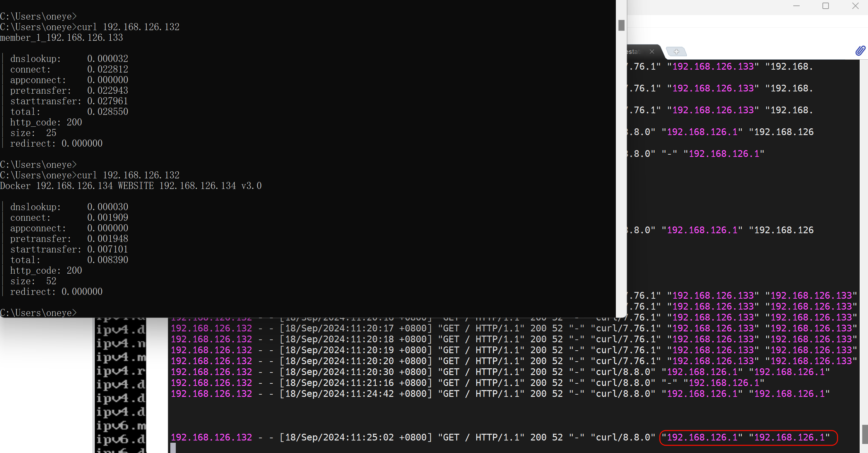
Task: Select the 'estati' session tab
Action: tap(635, 52)
